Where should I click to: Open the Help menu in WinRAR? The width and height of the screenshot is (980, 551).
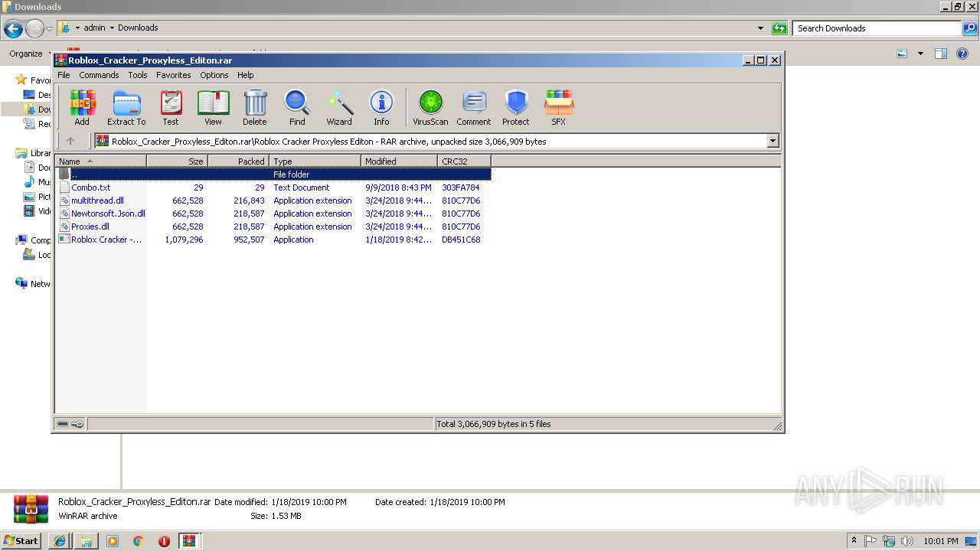click(246, 75)
